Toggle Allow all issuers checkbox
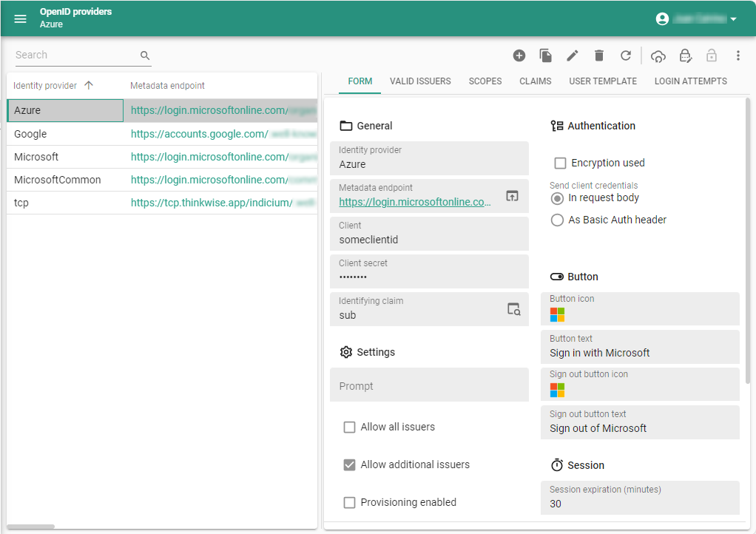 pyautogui.click(x=349, y=427)
